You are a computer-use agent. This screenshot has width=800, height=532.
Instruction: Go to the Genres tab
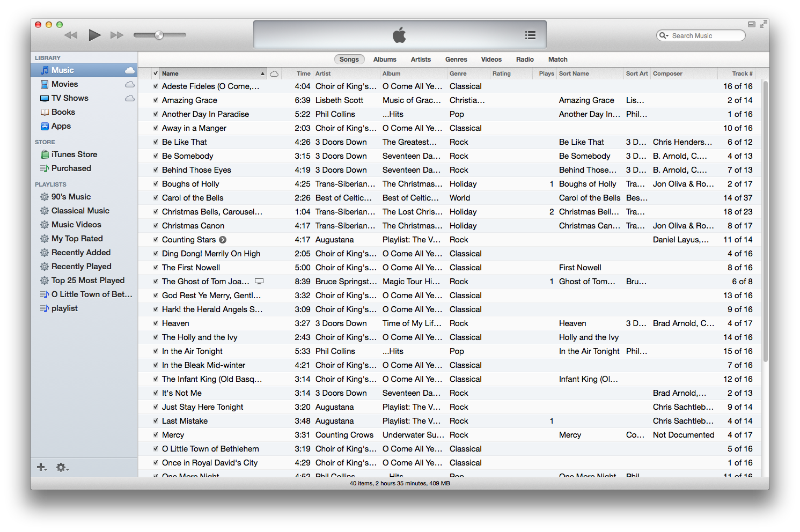point(456,60)
